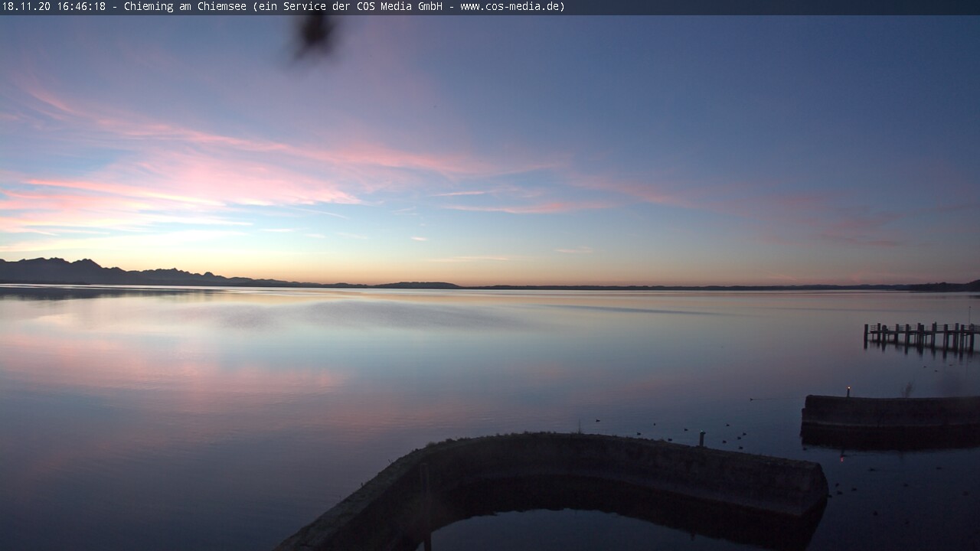Click the post on the curved breakwater
Screen dimensions: 980x551
701,438
